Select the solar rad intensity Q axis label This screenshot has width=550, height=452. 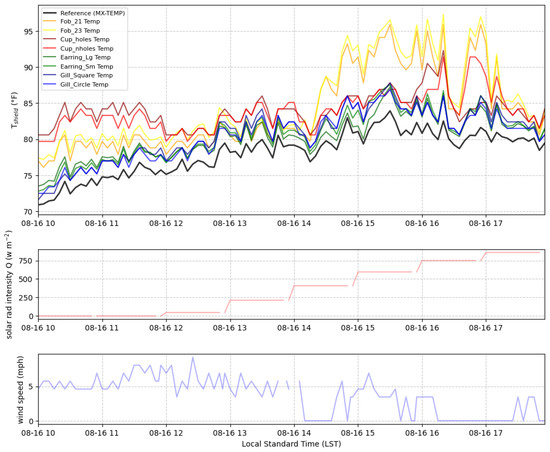click(x=9, y=284)
